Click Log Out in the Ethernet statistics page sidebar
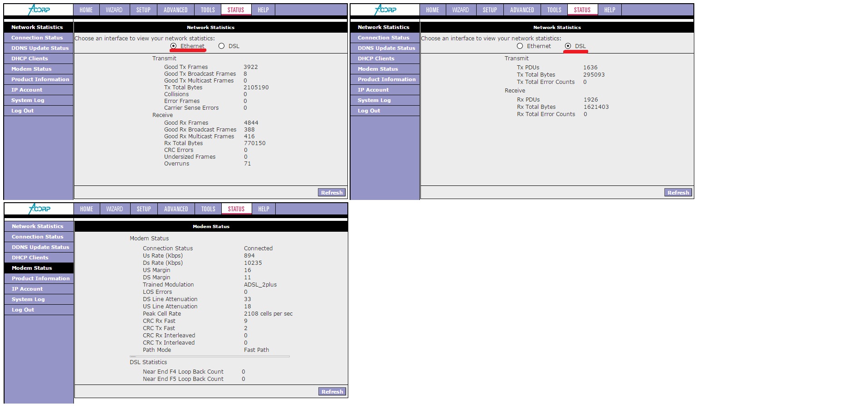The height and width of the screenshot is (409, 868). (22, 111)
